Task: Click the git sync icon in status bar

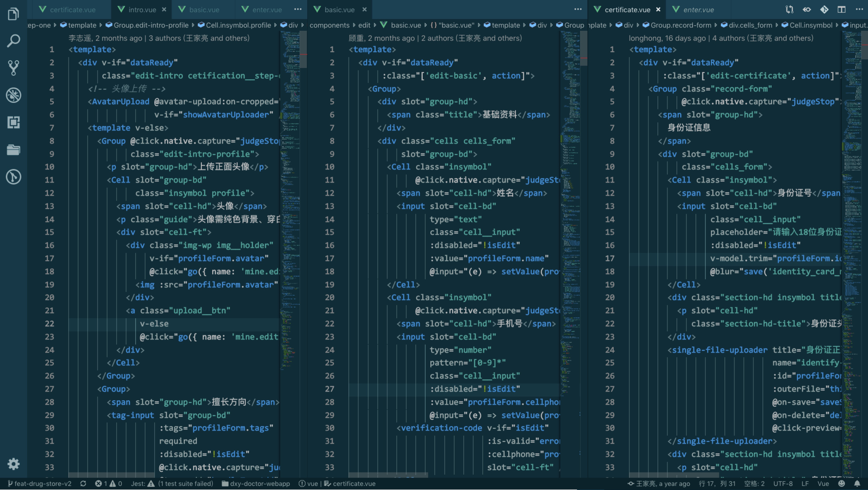Action: (83, 484)
